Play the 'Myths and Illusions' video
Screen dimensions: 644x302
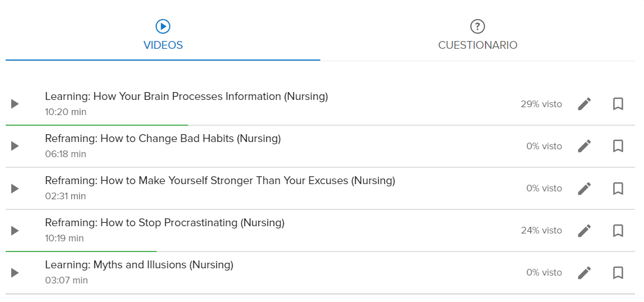(15, 272)
